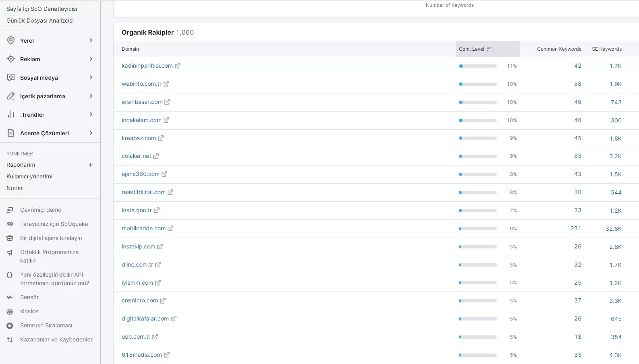Open Semrush Sıralaması link

(46, 325)
